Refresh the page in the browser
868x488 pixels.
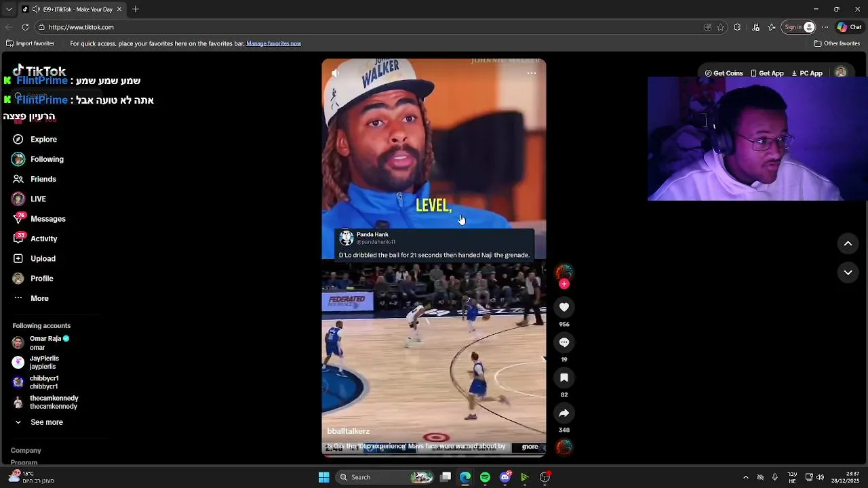[x=25, y=27]
